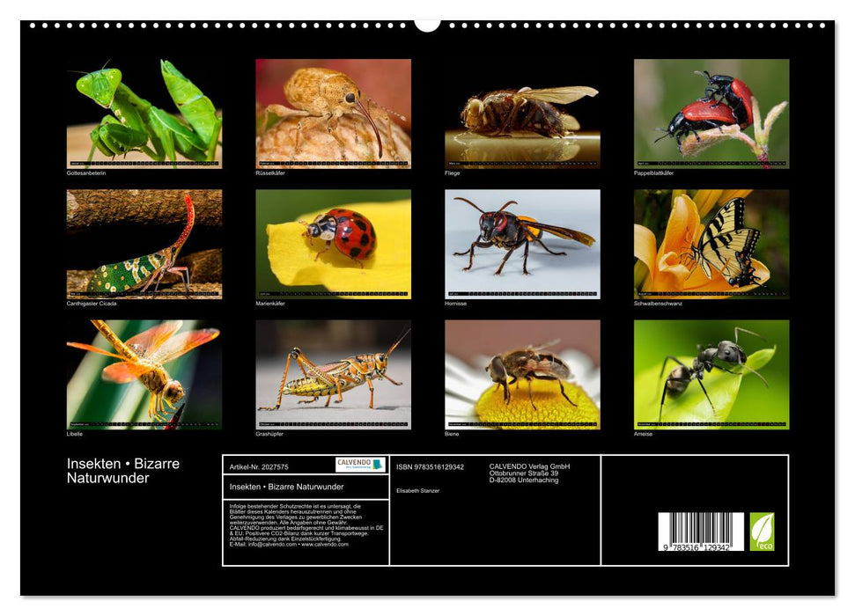Click the author name Elisabeth Stanzer

pyautogui.click(x=418, y=489)
